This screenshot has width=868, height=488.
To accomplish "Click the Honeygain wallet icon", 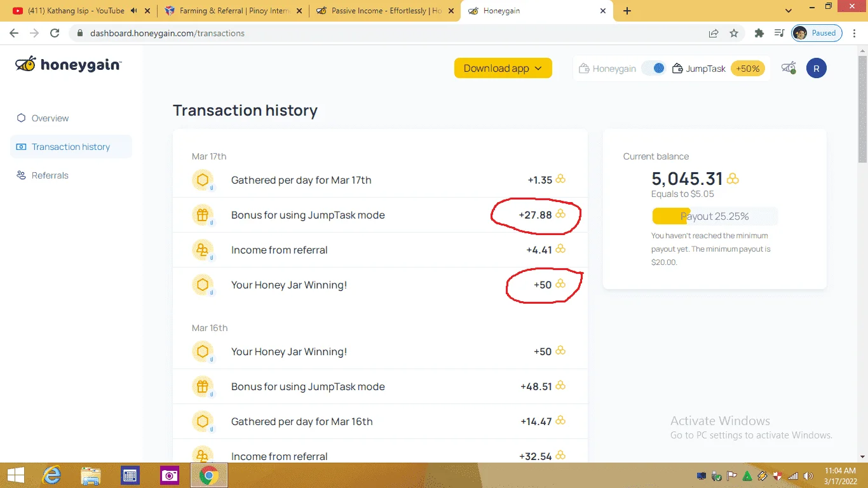I will coord(585,69).
